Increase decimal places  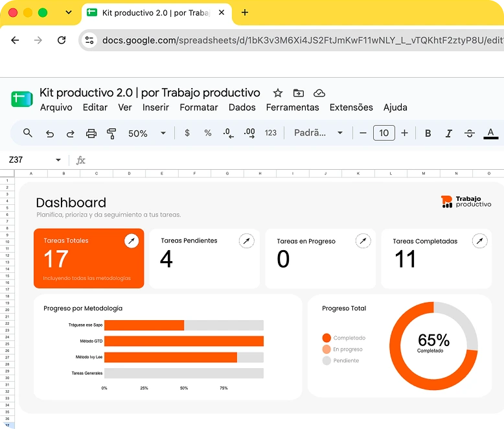click(x=249, y=133)
